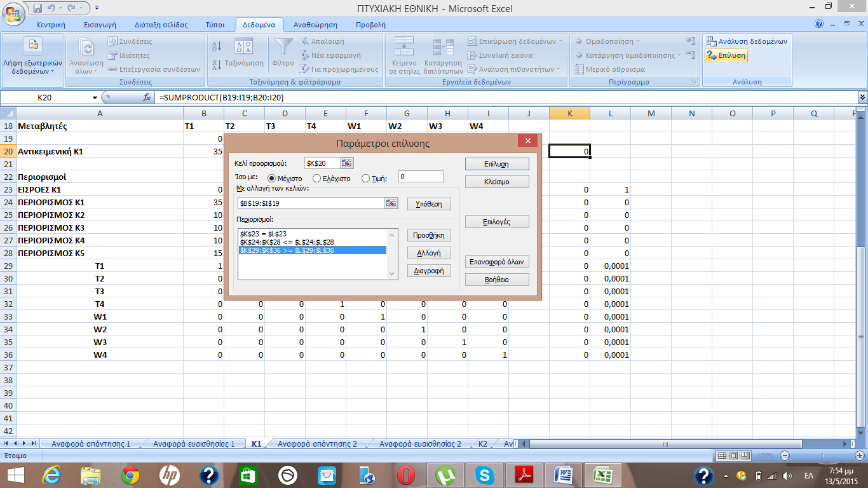Open Quick Access toolbar customize dropdown
Screen dimensions: 868x488
[x=97, y=8]
